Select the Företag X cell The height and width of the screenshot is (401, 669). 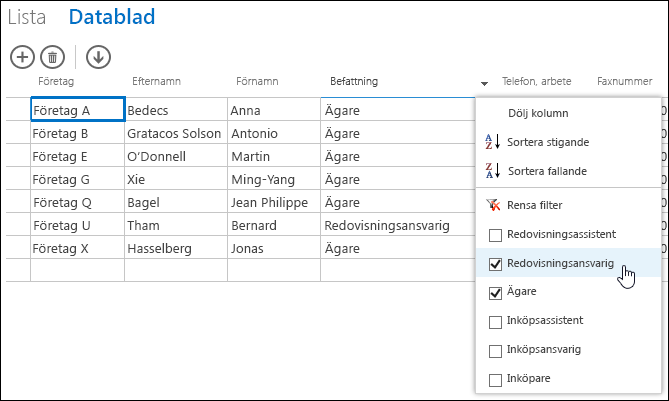(78, 248)
